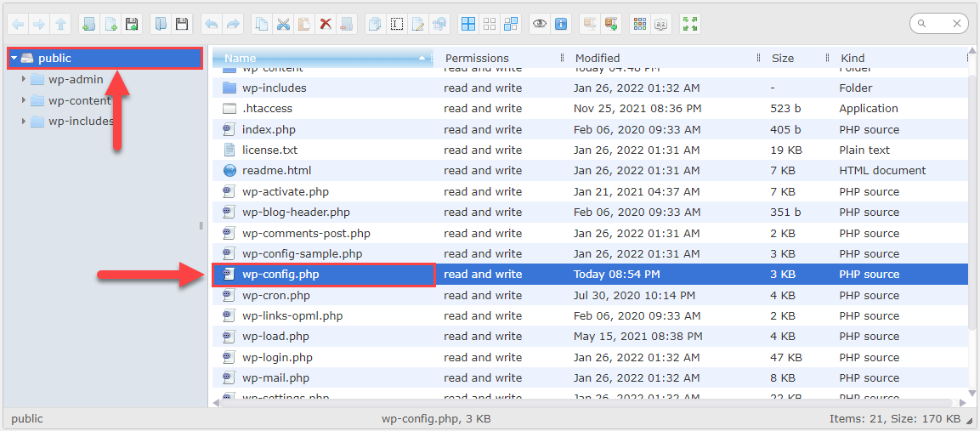Select the wp-includes folder in file list
The height and width of the screenshot is (431, 980).
point(589,88)
